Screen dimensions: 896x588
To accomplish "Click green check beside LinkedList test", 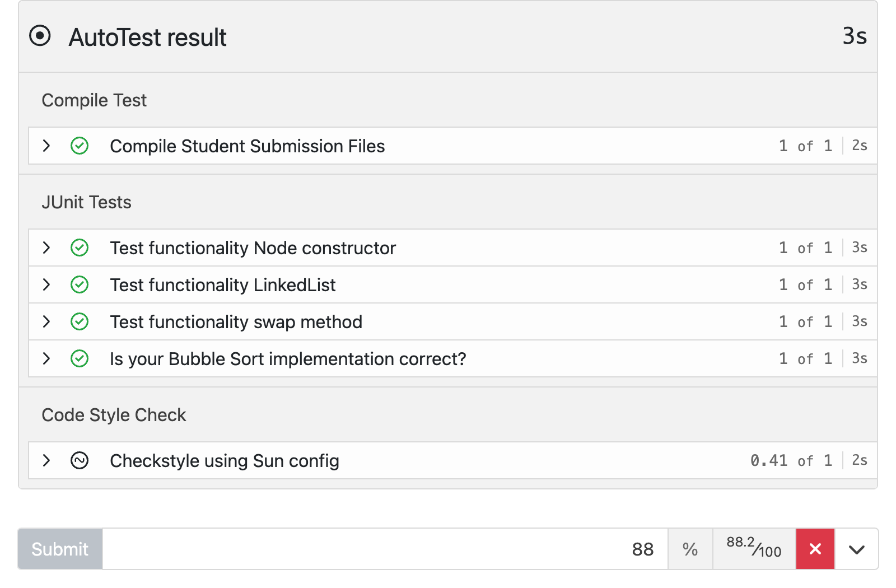I will coord(80,284).
